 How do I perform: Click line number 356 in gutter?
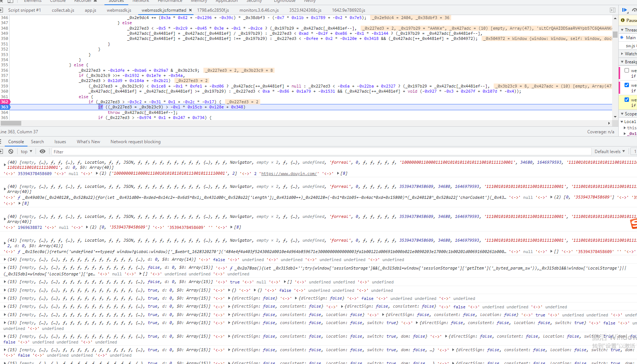(x=4, y=70)
